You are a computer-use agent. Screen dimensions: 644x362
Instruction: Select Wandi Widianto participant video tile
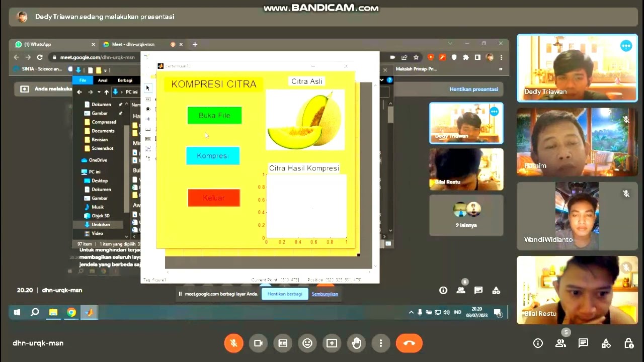[577, 216]
